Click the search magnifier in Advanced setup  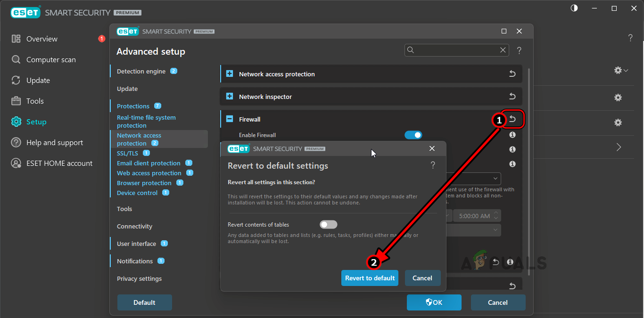tap(410, 50)
